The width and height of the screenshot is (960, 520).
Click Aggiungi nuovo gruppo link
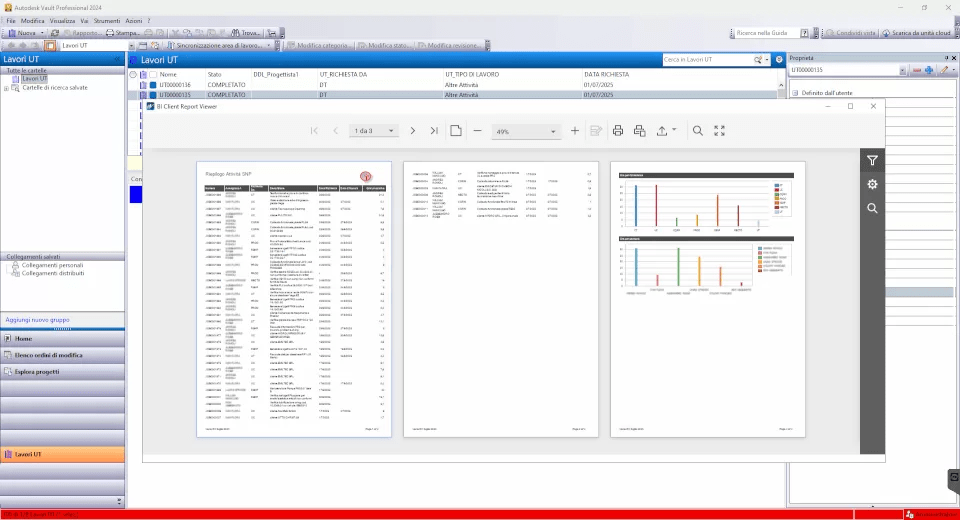[x=37, y=320]
